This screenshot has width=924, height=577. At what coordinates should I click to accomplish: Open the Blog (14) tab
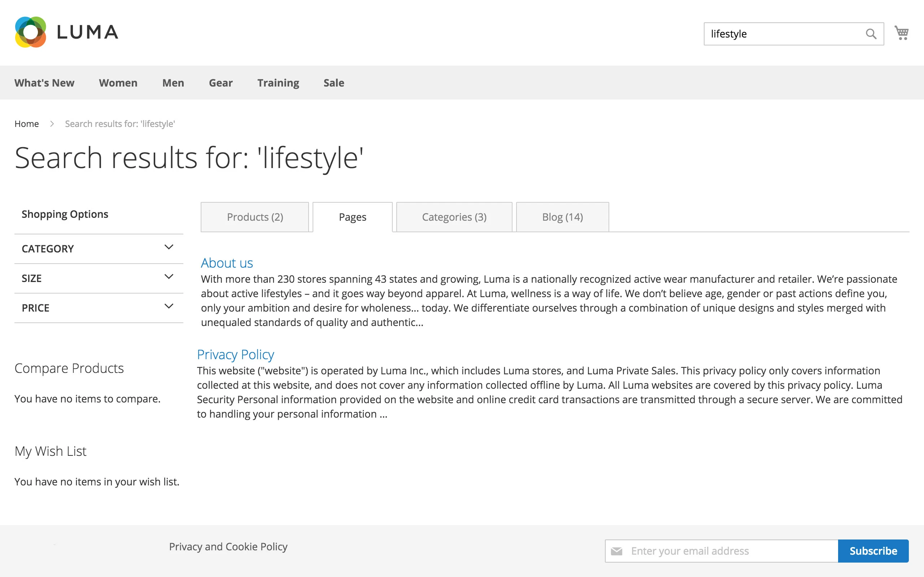coord(562,217)
